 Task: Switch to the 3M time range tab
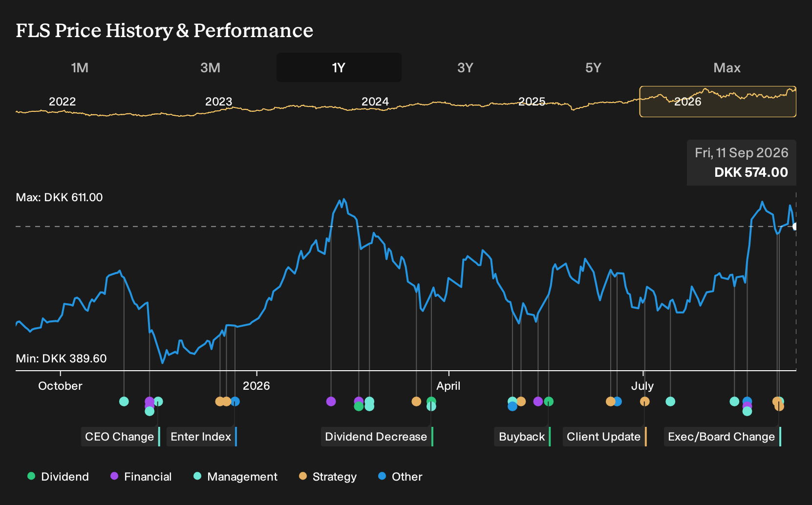click(210, 67)
